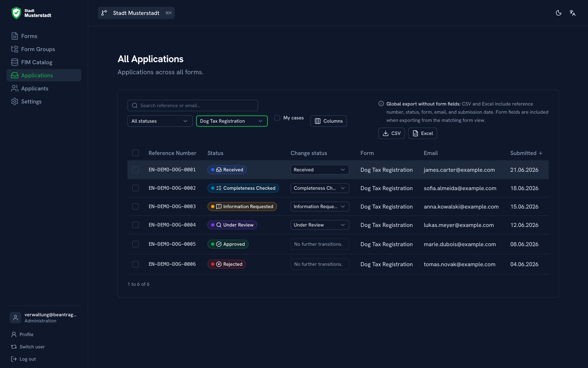Click the Received status badge
588x368 pixels.
click(227, 170)
